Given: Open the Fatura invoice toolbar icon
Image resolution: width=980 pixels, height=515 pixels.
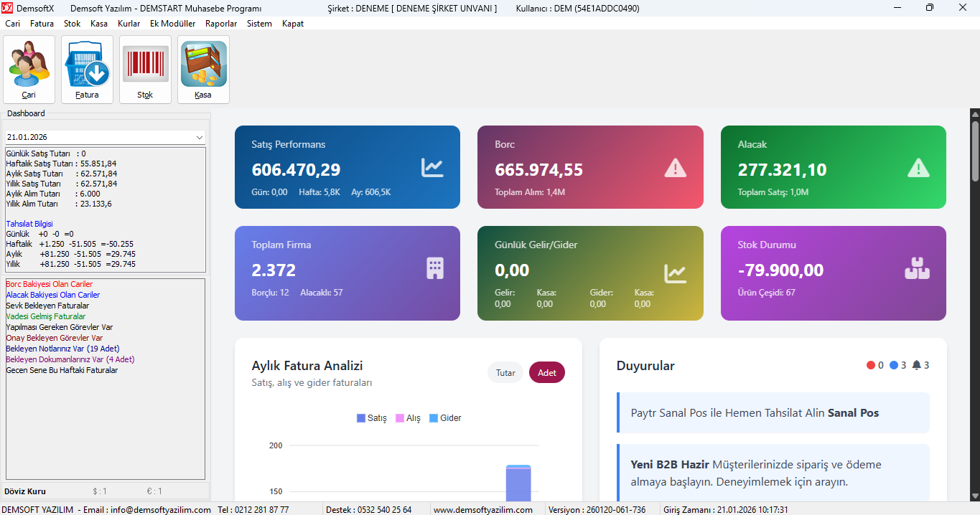Looking at the screenshot, I should point(87,69).
